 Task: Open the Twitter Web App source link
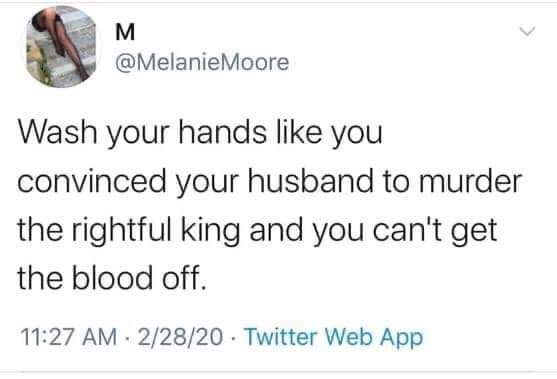coord(334,337)
